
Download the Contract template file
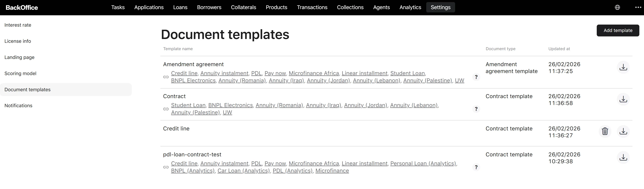point(623,99)
